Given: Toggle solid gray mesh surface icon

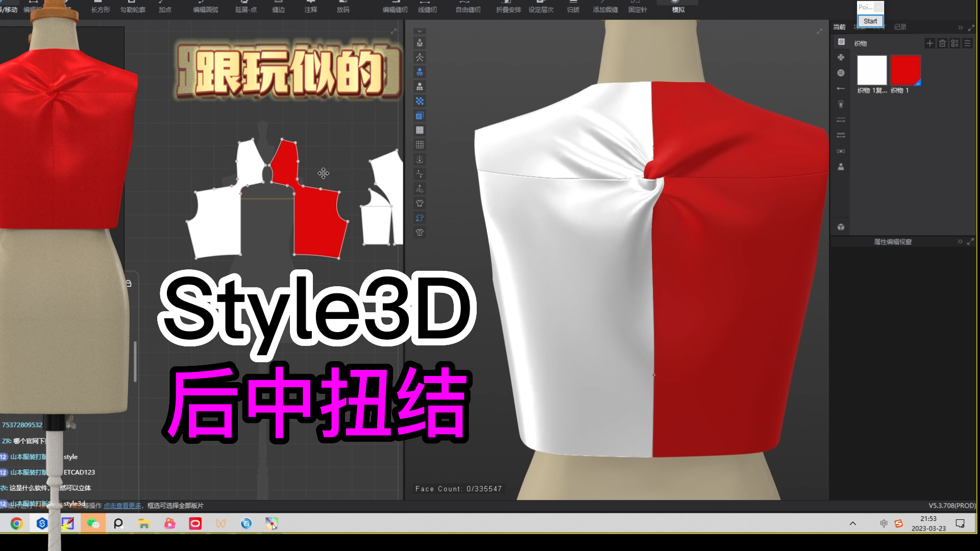Looking at the screenshot, I should click(420, 130).
